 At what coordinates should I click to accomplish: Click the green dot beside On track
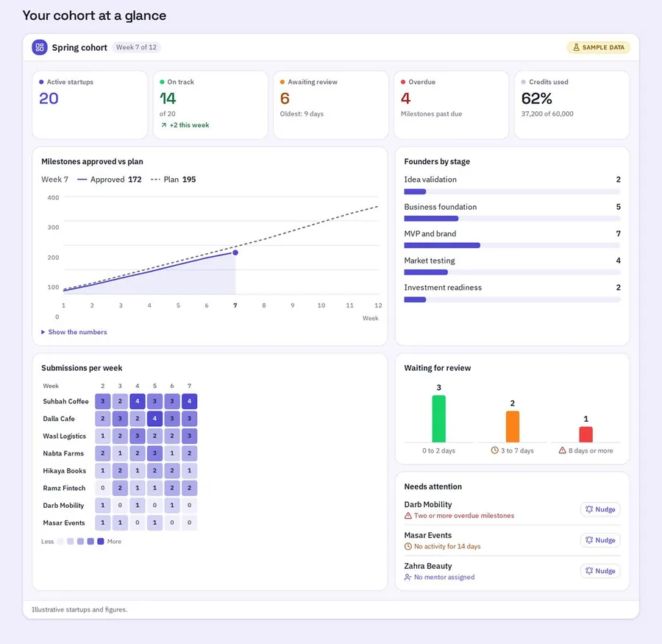[x=162, y=82]
